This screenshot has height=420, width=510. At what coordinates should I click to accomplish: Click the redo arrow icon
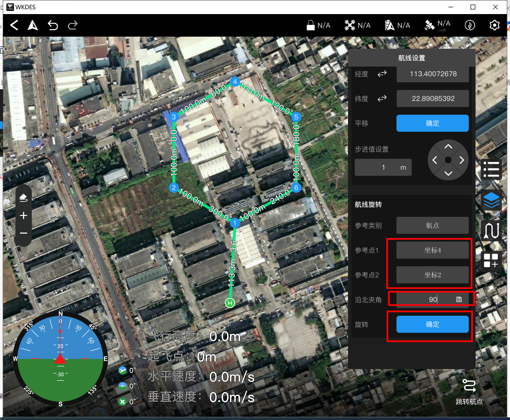point(73,25)
